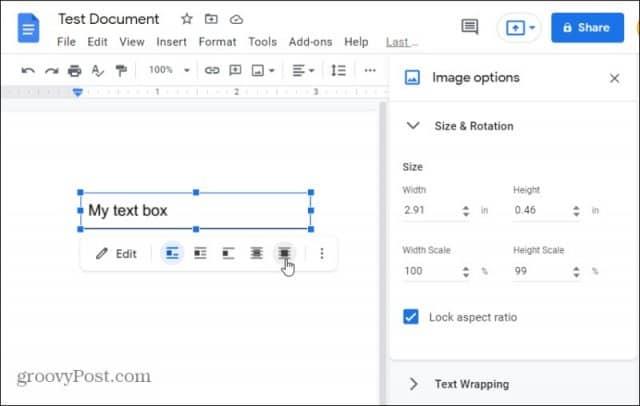Image resolution: width=640 pixels, height=406 pixels.
Task: Add a comment from toolbar
Action: [235, 70]
